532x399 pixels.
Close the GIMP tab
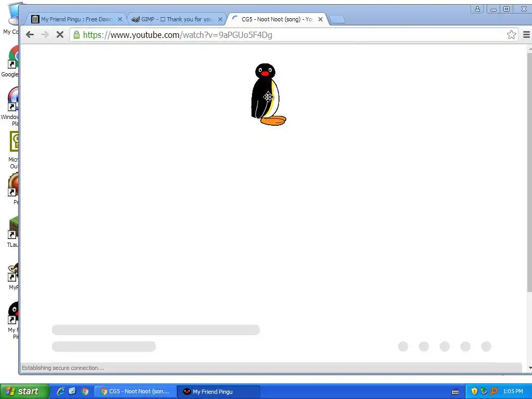[220, 19]
